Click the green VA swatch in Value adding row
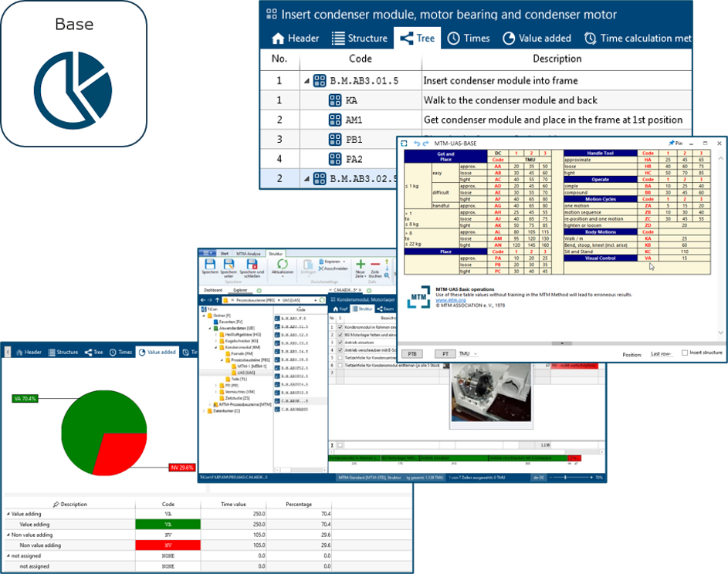Screen dimensions: 728x574 coord(168,525)
